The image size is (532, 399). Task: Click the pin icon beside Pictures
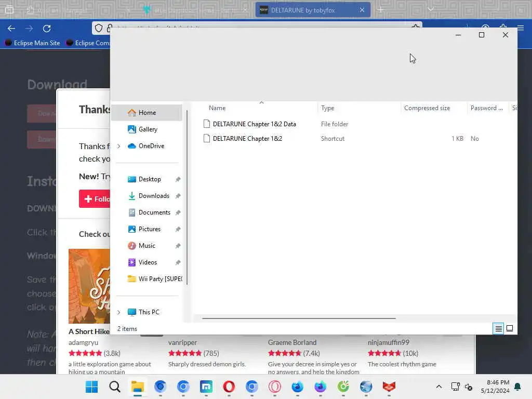178,229
